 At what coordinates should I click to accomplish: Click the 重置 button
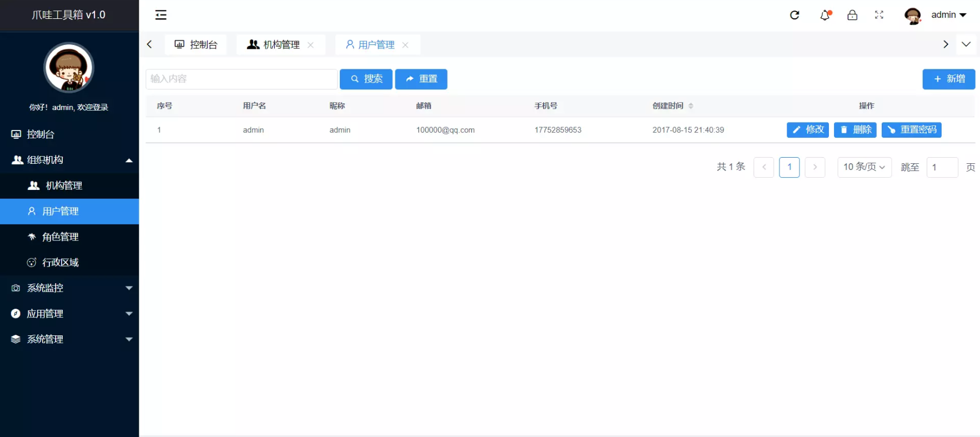[421, 79]
